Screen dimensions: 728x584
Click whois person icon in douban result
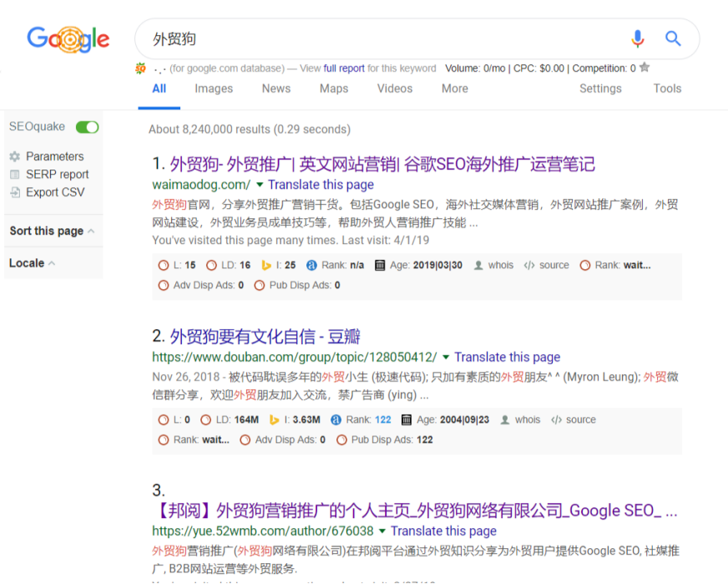(x=505, y=420)
